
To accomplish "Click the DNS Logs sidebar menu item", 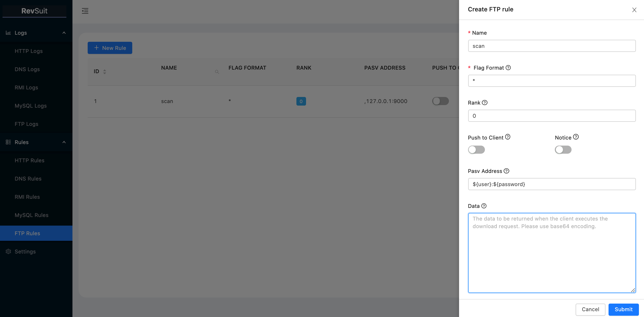I will click(27, 69).
